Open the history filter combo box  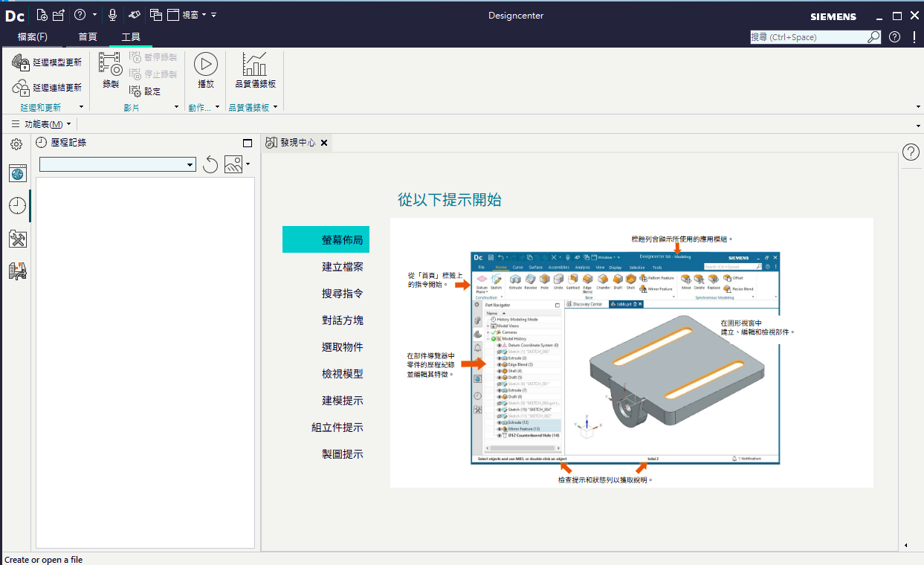[x=117, y=164]
